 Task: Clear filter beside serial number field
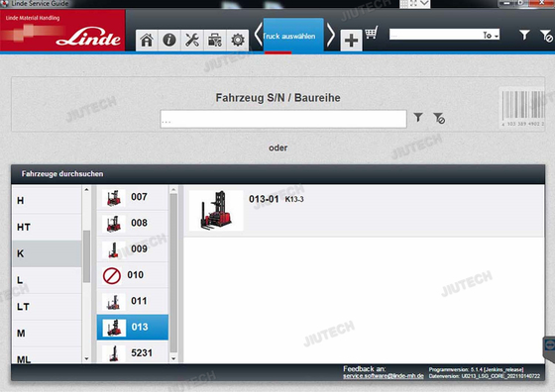pos(439,118)
